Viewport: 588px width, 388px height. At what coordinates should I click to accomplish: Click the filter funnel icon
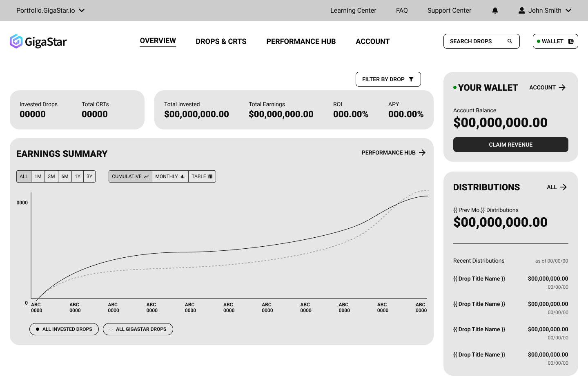411,79
